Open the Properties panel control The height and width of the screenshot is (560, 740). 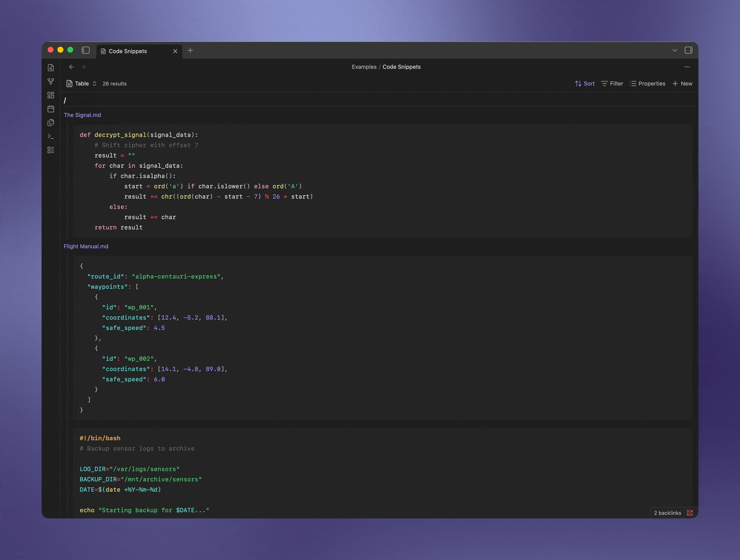pos(648,83)
